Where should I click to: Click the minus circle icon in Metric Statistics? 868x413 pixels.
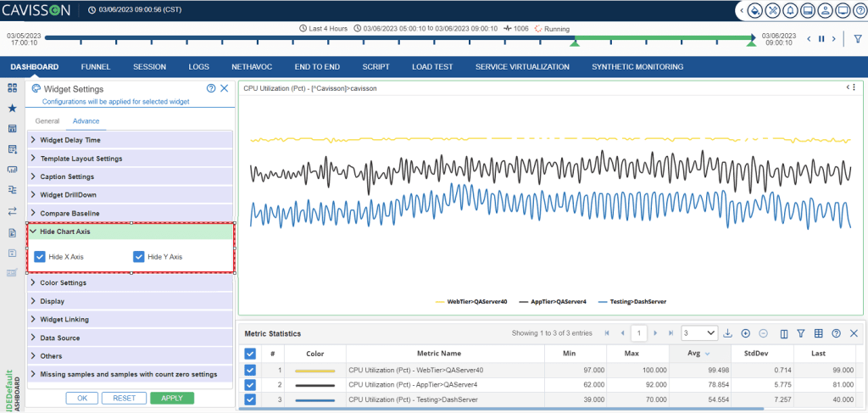coord(764,333)
